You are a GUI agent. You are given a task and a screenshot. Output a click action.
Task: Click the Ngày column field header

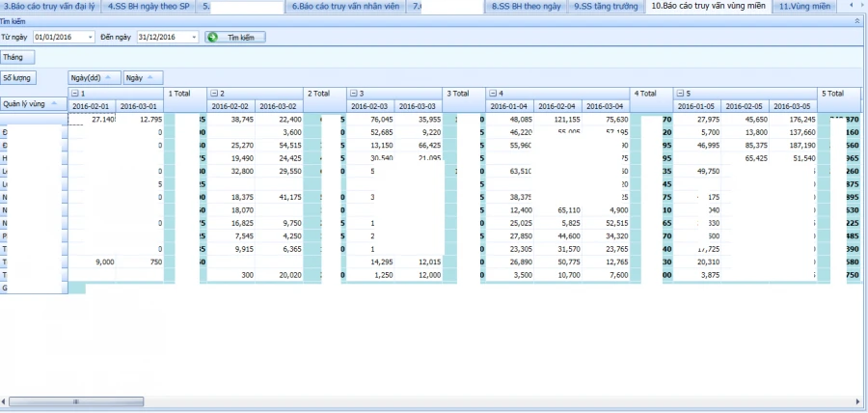click(x=143, y=78)
